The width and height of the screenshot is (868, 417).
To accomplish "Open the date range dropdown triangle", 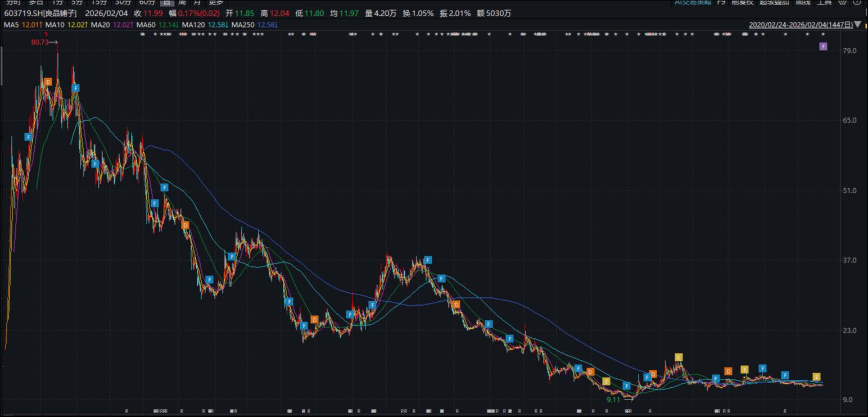I will (858, 25).
